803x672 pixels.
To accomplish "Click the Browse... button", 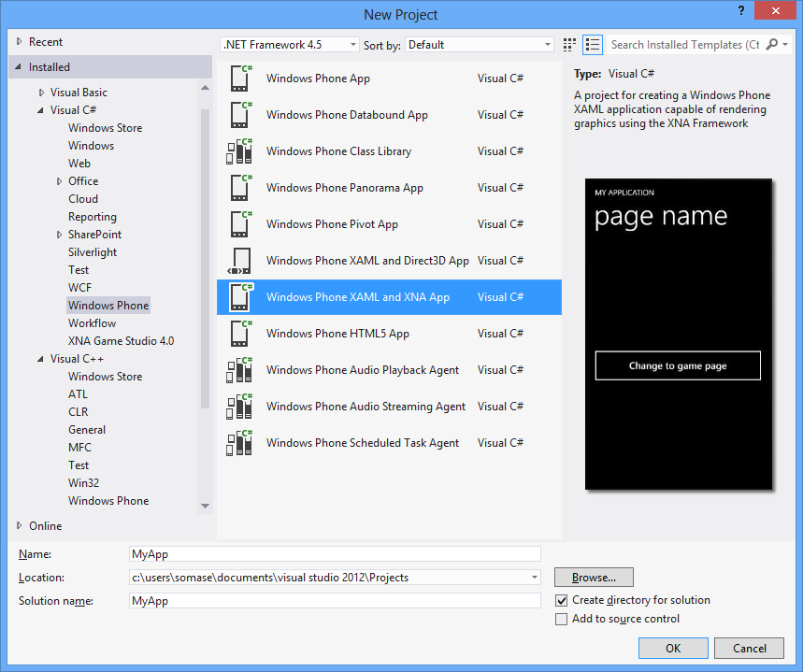I will (594, 578).
